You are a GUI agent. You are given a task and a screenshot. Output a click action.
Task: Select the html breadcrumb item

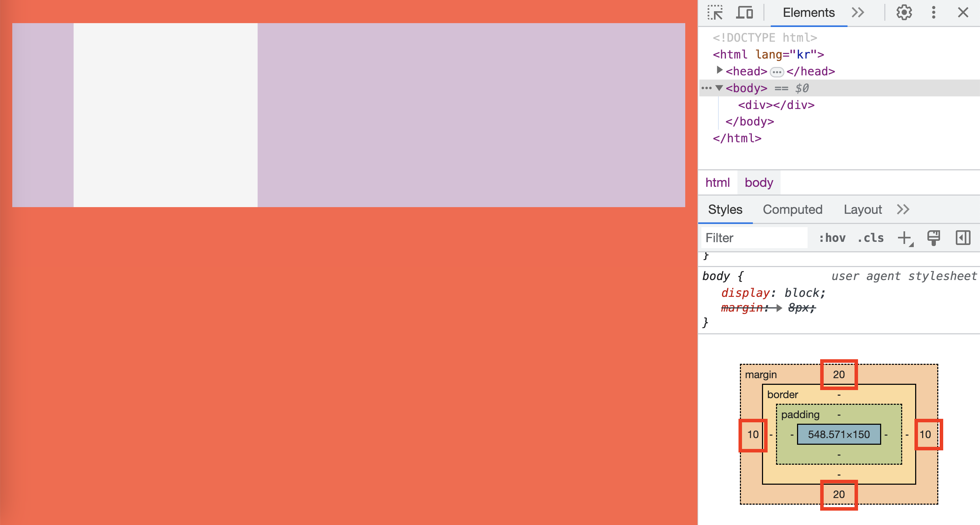(717, 183)
